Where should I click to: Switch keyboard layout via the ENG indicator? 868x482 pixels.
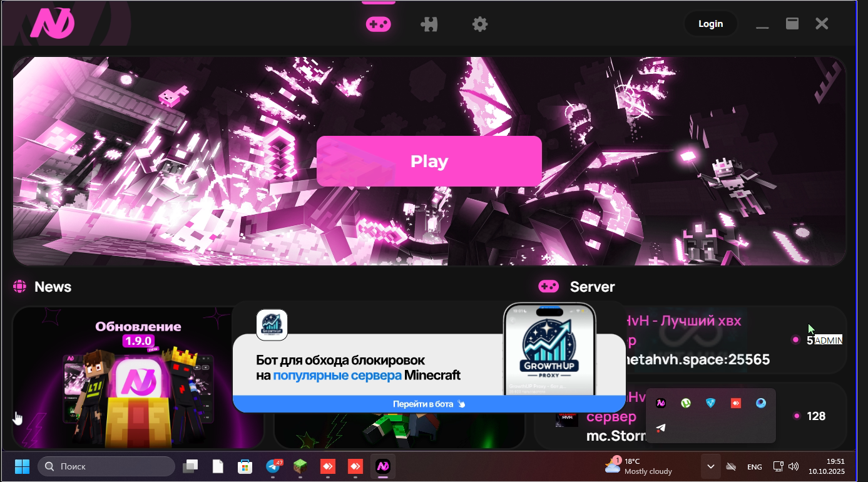point(754,466)
